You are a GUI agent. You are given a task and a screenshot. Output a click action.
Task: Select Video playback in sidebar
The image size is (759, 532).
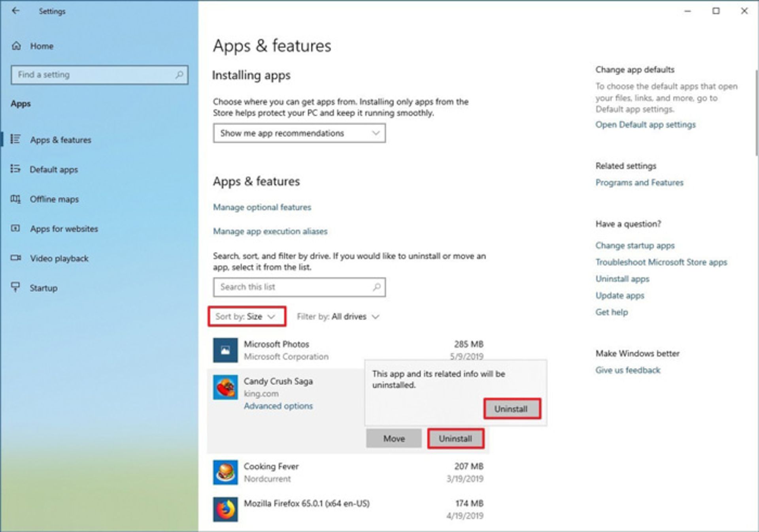[59, 258]
